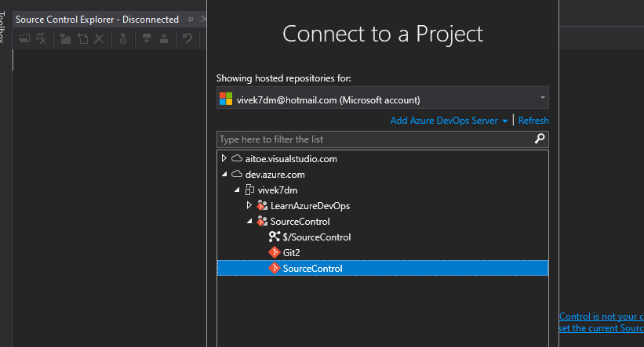Open the Add Azure DevOps Server dropdown arrow
The width and height of the screenshot is (644, 347).
505,121
